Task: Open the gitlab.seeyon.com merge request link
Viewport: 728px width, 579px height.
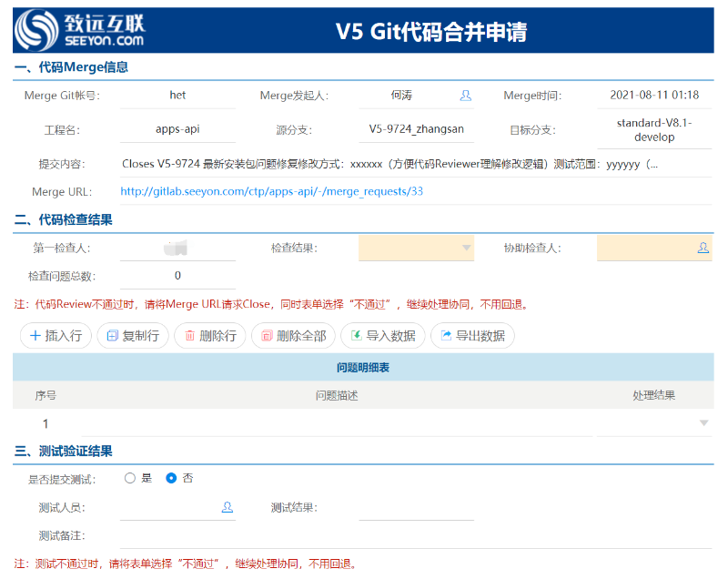Action: 271,192
